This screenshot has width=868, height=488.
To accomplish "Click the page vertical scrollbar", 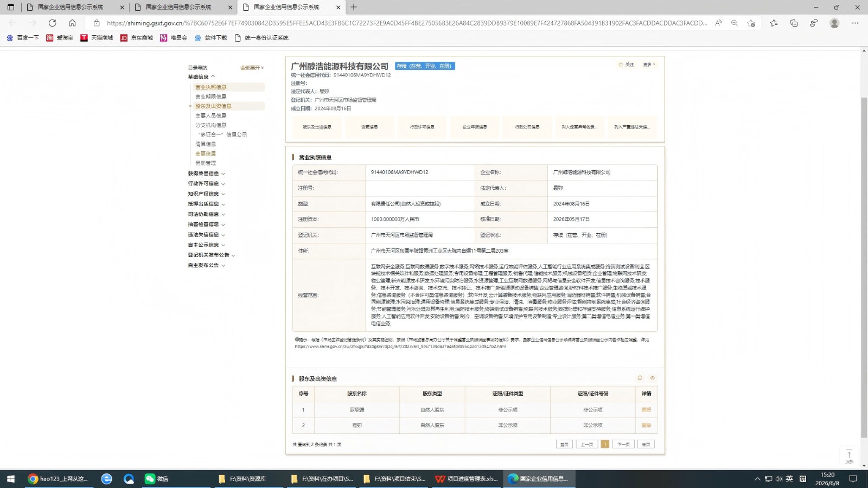I will tap(864, 268).
